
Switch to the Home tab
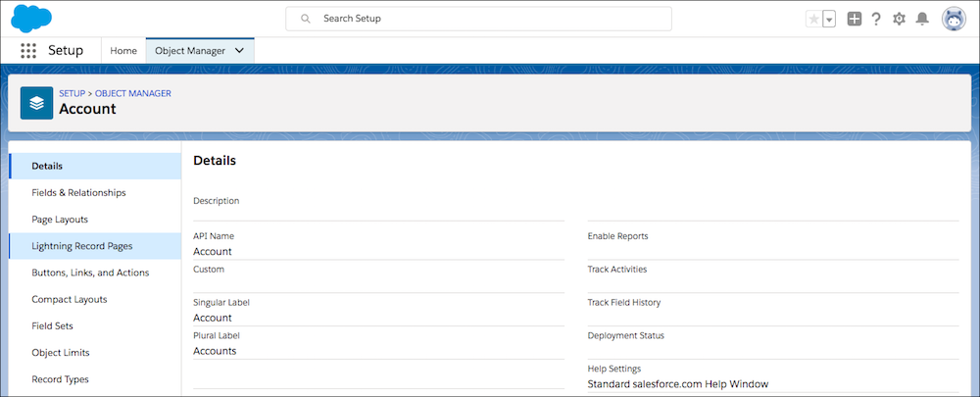(123, 51)
